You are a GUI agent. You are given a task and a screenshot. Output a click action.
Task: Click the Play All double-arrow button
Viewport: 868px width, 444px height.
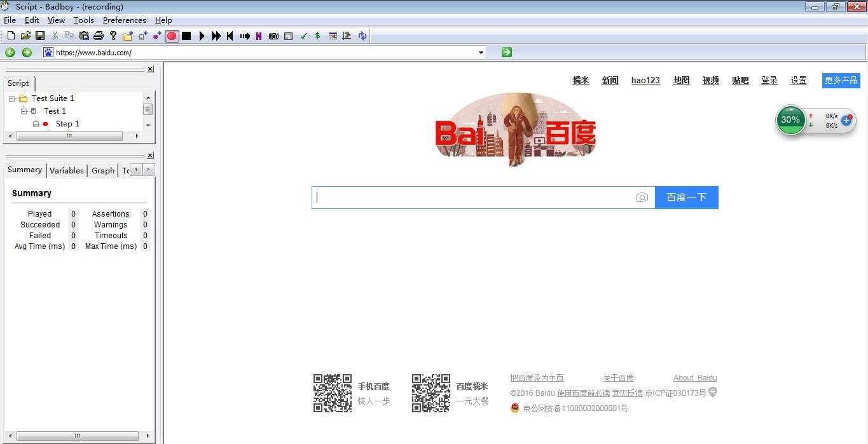point(216,36)
